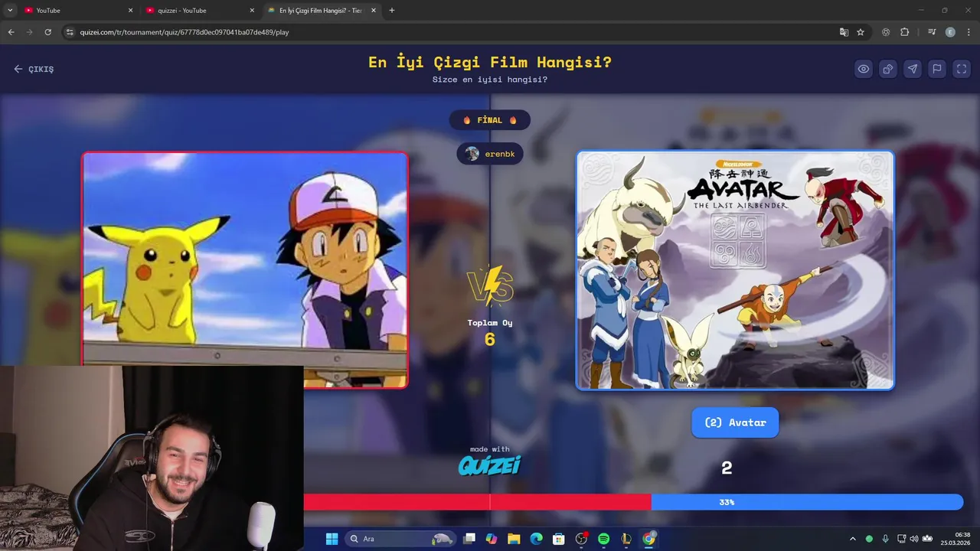Click the microphone tray icon
980x551 pixels.
886,539
